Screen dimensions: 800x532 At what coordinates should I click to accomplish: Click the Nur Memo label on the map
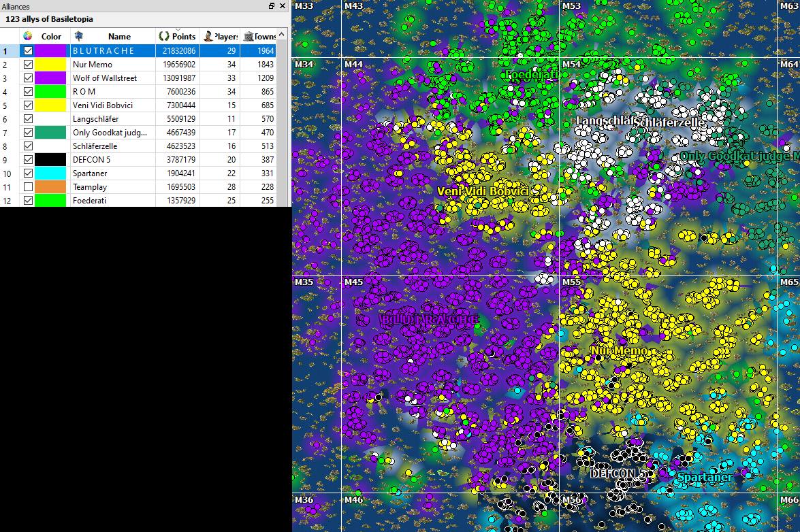pyautogui.click(x=618, y=351)
